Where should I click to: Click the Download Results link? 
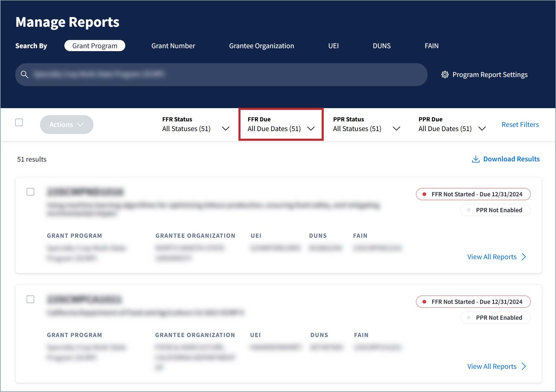[x=511, y=159]
